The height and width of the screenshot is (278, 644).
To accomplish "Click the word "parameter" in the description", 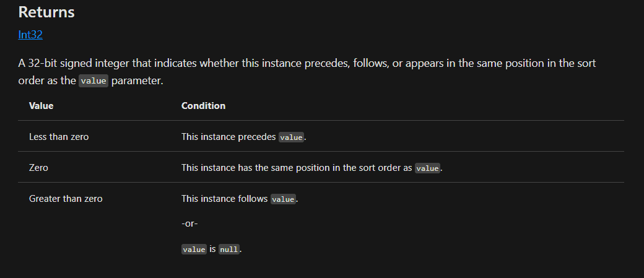I will [x=136, y=81].
